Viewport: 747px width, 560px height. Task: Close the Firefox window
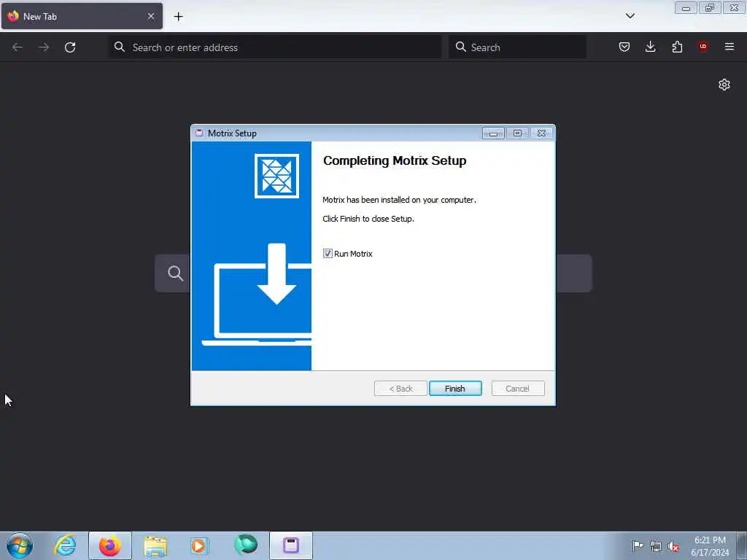(734, 8)
